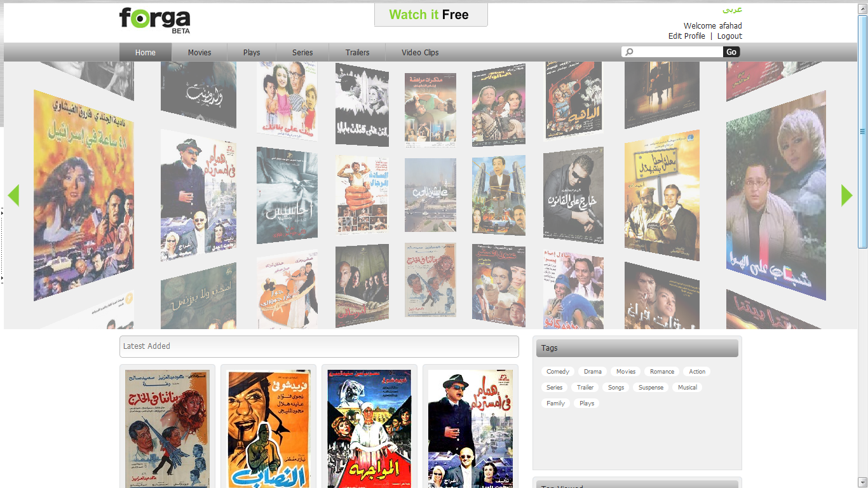868x488 pixels.
Task: Click the page vertical scrollbar thumb
Action: coord(863,132)
